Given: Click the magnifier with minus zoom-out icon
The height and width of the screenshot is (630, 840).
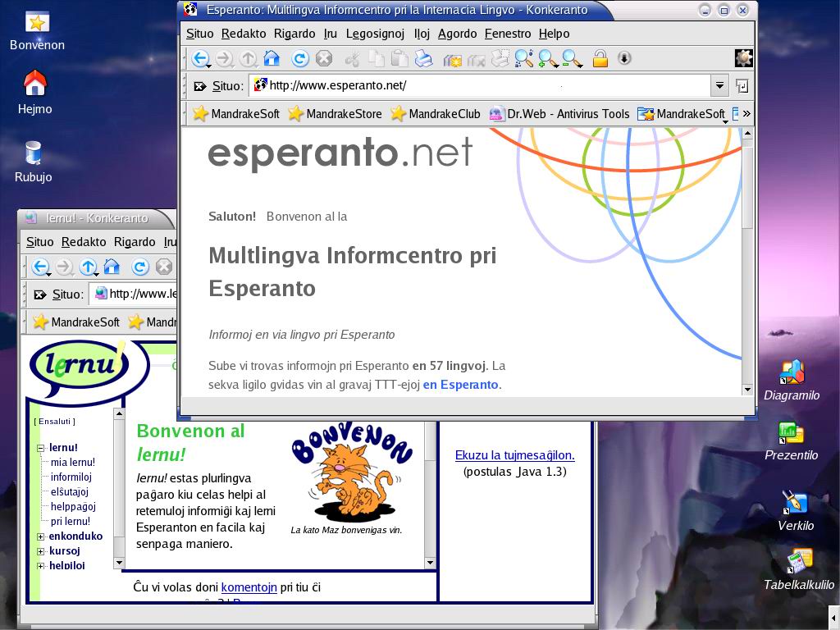Looking at the screenshot, I should (x=572, y=58).
